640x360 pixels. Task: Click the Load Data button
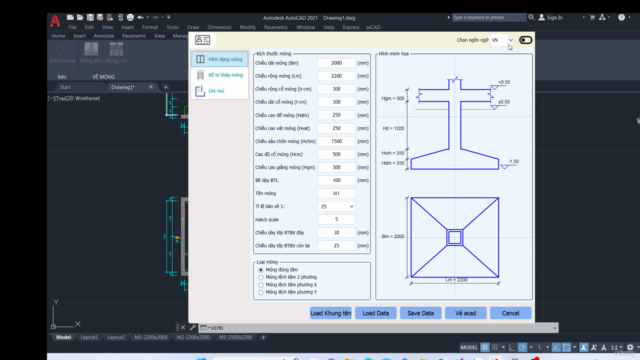pyautogui.click(x=376, y=313)
